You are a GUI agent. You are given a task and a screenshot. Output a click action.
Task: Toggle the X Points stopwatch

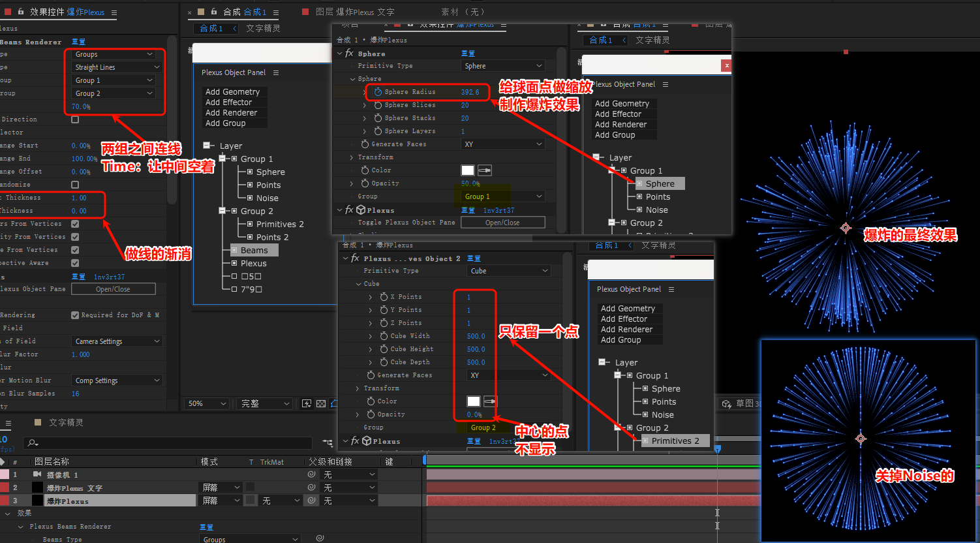pos(384,297)
